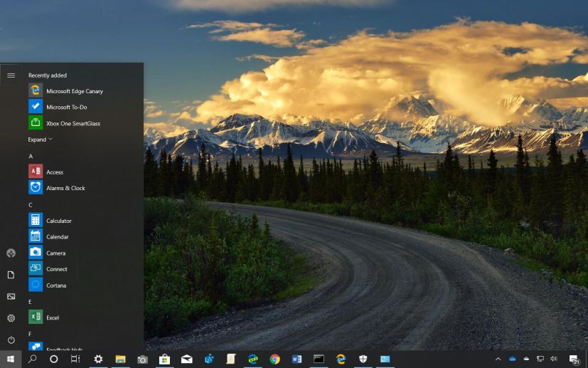
Task: Open Alarms & Clock app
Action: point(85,188)
